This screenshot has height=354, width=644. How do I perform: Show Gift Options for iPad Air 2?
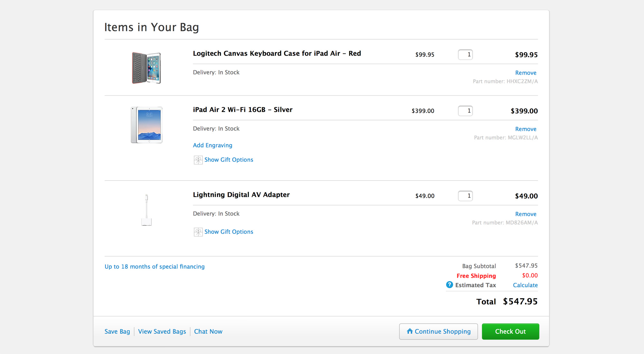229,160
